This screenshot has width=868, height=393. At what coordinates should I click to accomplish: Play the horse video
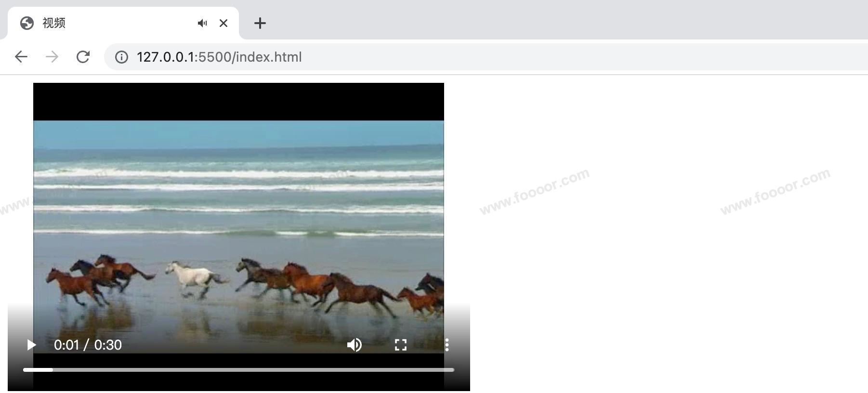(x=31, y=345)
